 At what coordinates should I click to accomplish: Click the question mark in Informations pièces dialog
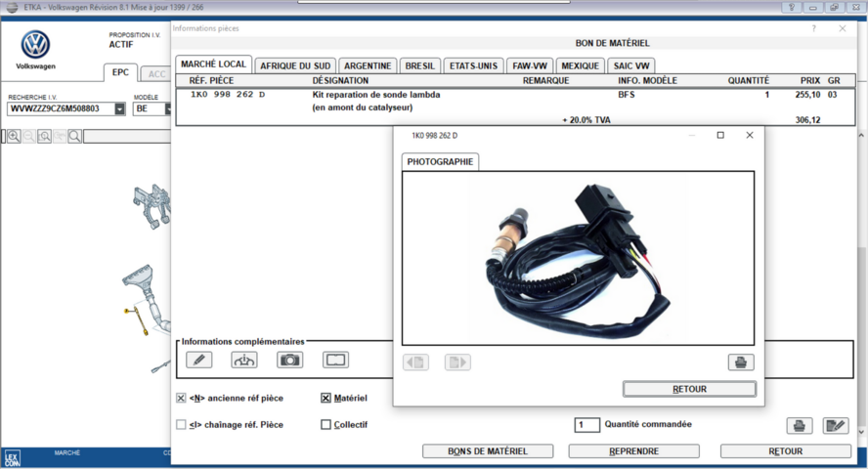click(x=813, y=28)
